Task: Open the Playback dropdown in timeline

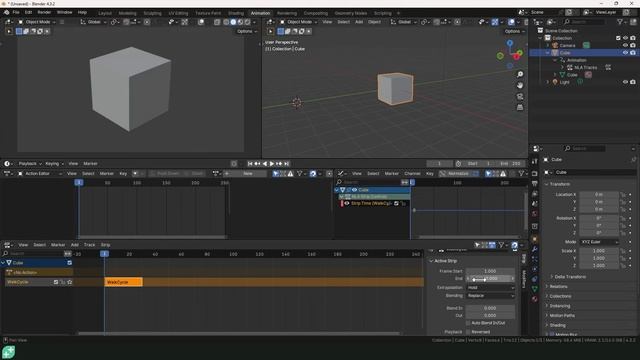Action: click(30, 164)
